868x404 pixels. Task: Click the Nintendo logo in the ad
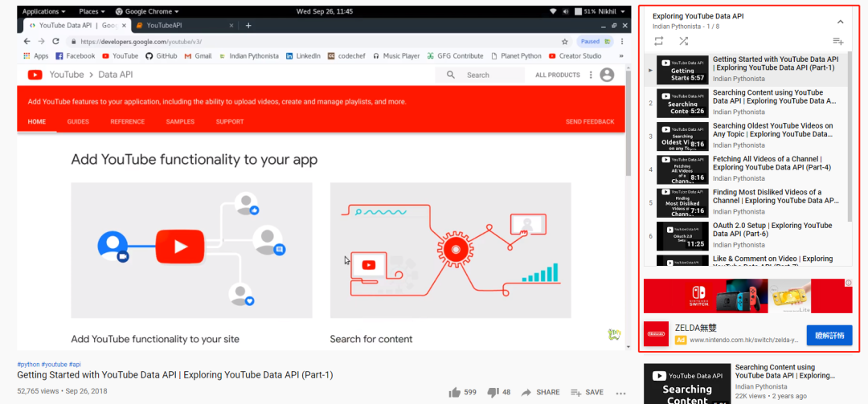(657, 333)
